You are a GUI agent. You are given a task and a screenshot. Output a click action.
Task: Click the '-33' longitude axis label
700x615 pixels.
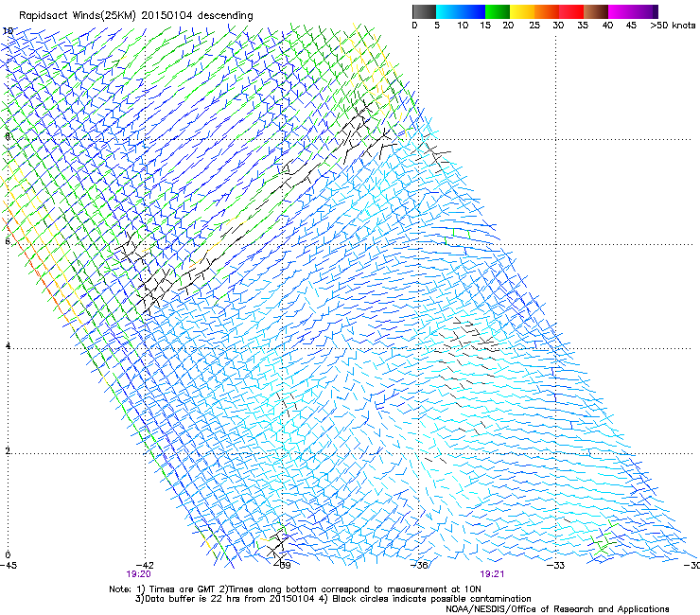[x=555, y=566]
